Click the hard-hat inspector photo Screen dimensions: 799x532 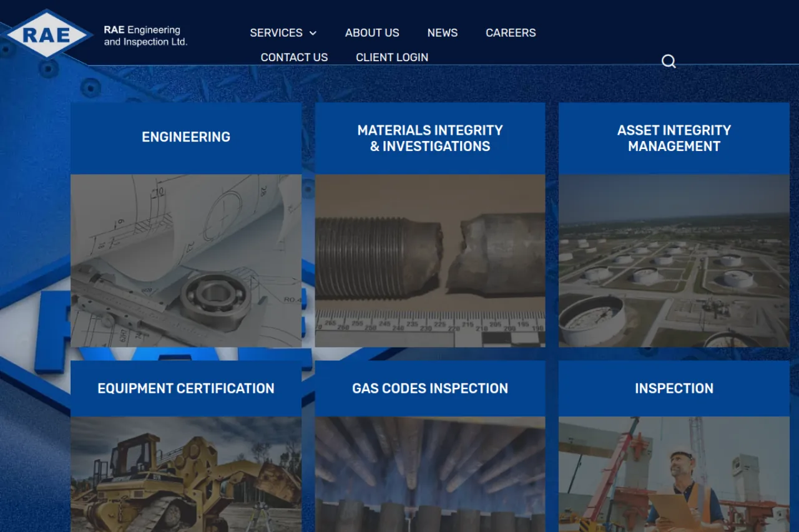click(x=674, y=474)
